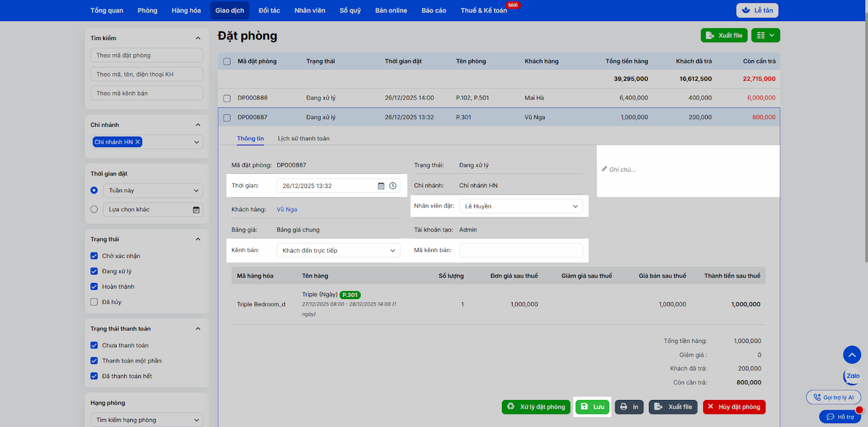Open the Báo cáo menu

[434, 10]
